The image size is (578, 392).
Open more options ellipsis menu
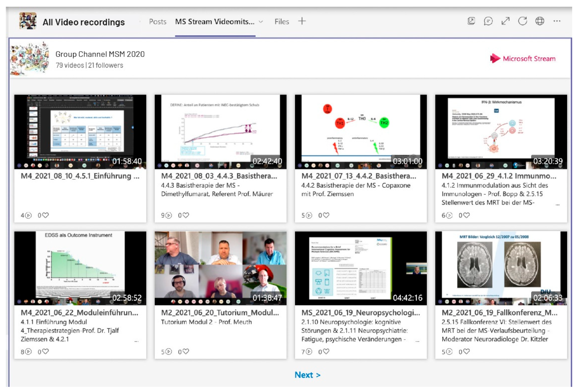coord(557,21)
